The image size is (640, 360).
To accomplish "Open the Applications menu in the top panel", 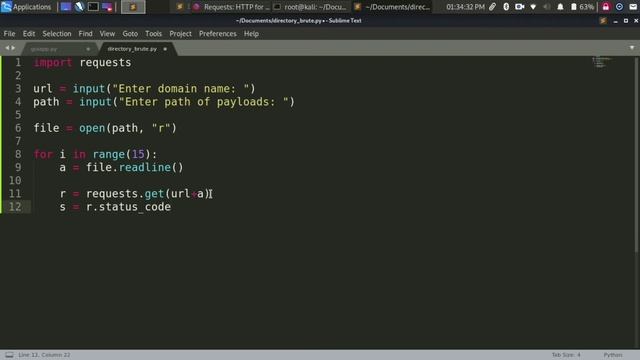I will (x=26, y=7).
